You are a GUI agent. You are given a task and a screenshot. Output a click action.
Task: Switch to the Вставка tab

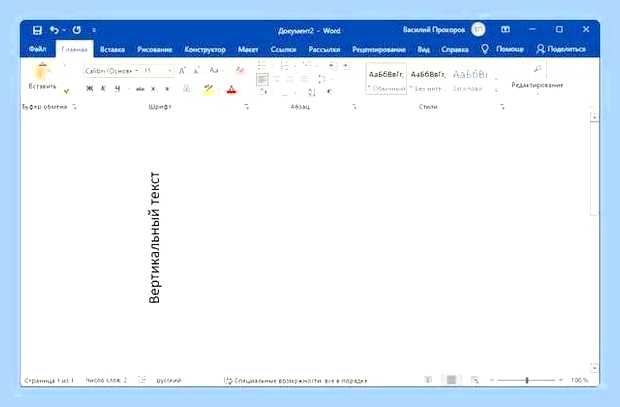(x=112, y=49)
